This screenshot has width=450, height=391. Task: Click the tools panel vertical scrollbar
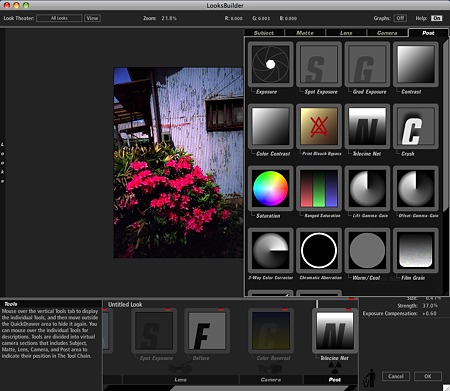(x=446, y=125)
